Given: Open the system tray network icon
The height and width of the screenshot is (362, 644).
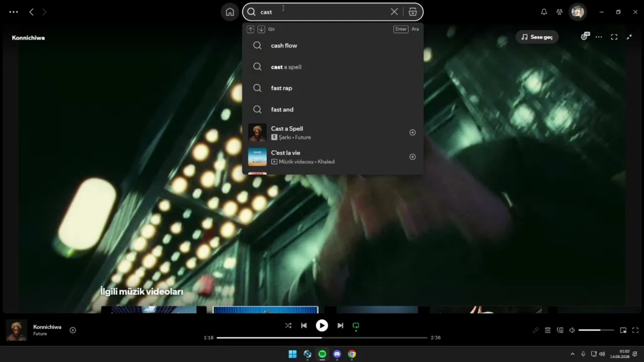Looking at the screenshot, I should (x=594, y=354).
